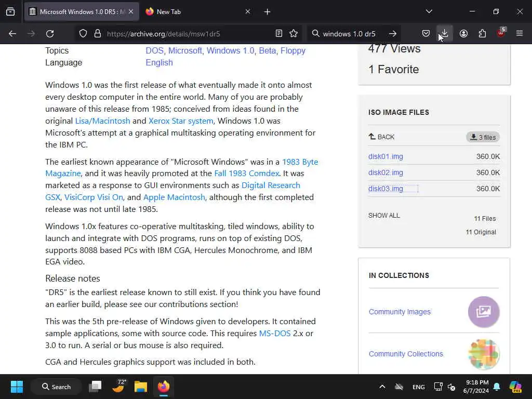Screen dimensions: 532x399
Task: Open the 11 Original link
Action: pyautogui.click(x=481, y=232)
